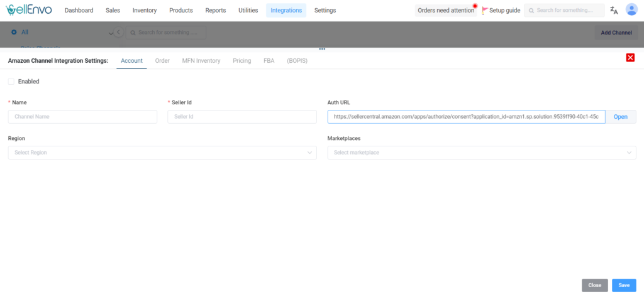Enable the channel with Enabled checkbox
The width and height of the screenshot is (644, 299).
(11, 81)
